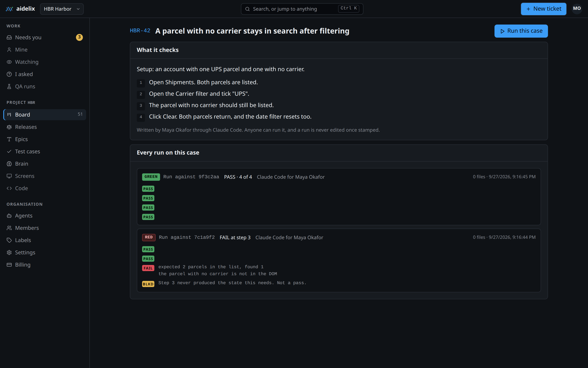Click step 4 'Click Clear. Both parcels return' text
This screenshot has height=368, width=588.
tap(230, 117)
